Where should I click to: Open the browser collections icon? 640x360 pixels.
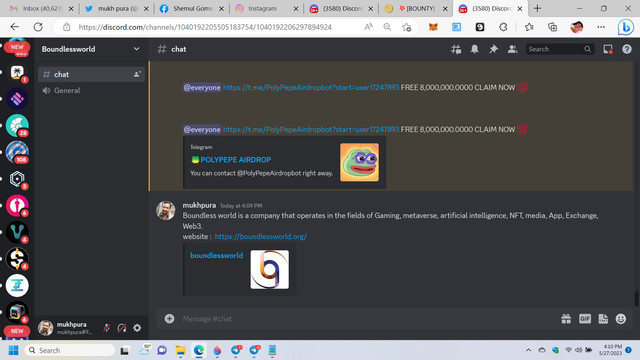pos(552,27)
